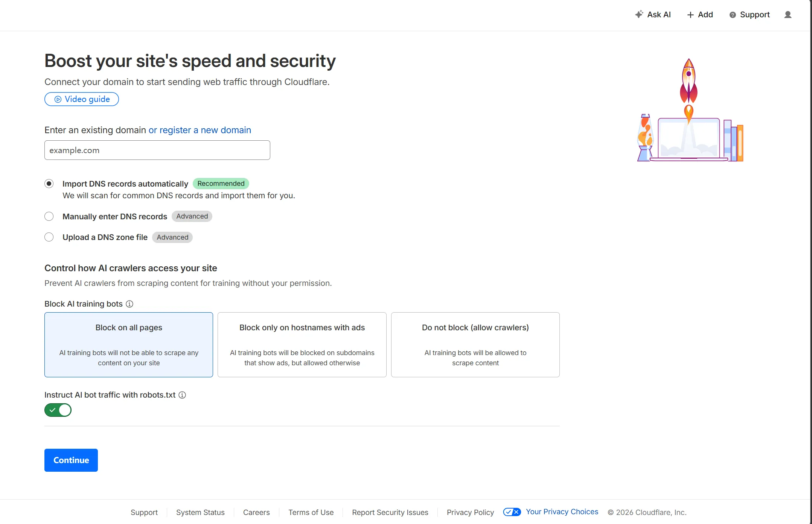
Task: Click the plus icon next to Add
Action: (690, 15)
